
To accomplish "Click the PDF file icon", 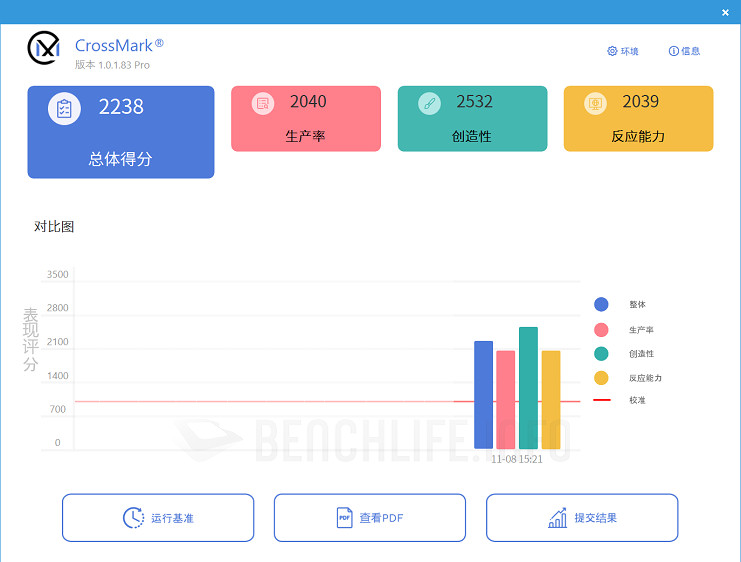I will point(344,518).
